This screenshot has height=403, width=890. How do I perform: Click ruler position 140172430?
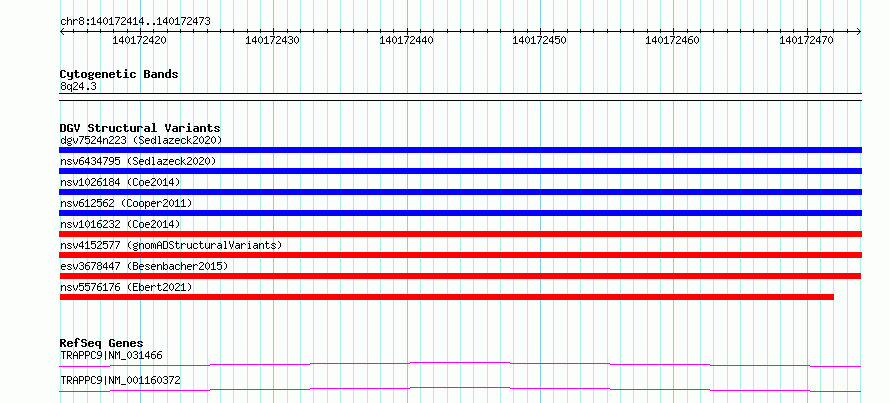[x=273, y=40]
